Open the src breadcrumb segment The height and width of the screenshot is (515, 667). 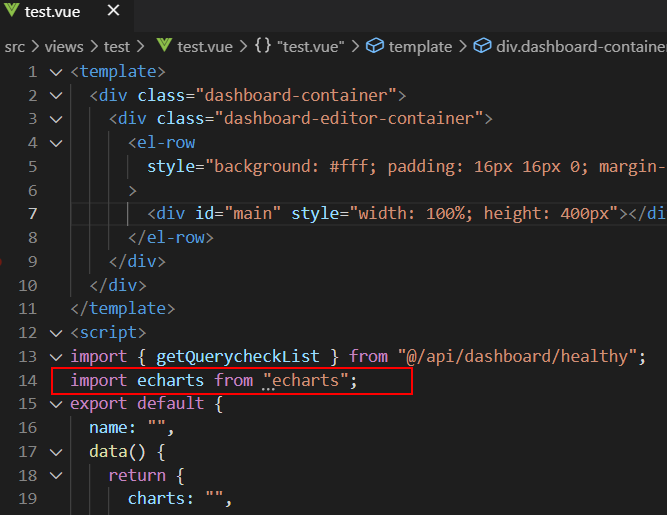click(15, 46)
